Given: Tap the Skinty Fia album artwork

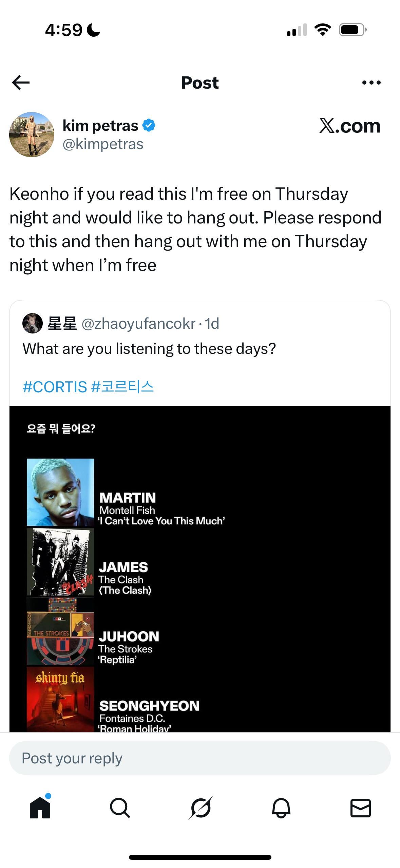Looking at the screenshot, I should (60, 699).
